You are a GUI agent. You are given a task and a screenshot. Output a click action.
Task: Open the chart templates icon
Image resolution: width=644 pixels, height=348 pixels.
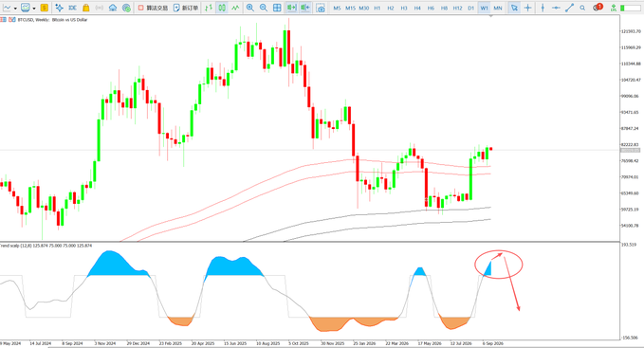coord(26,8)
